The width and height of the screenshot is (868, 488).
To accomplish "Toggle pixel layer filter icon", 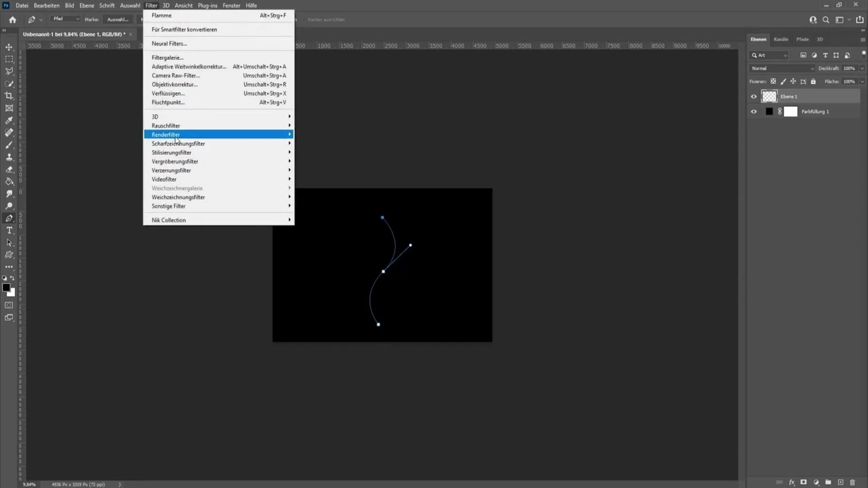I will (x=803, y=55).
